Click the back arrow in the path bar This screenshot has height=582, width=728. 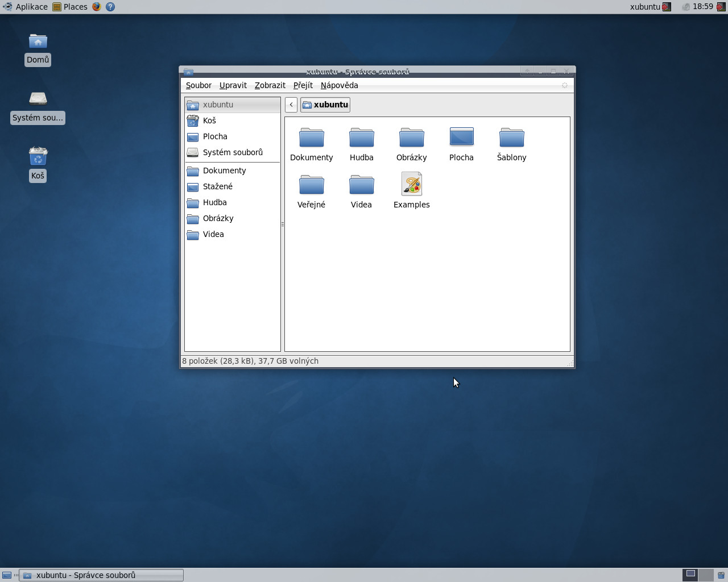[x=291, y=105]
